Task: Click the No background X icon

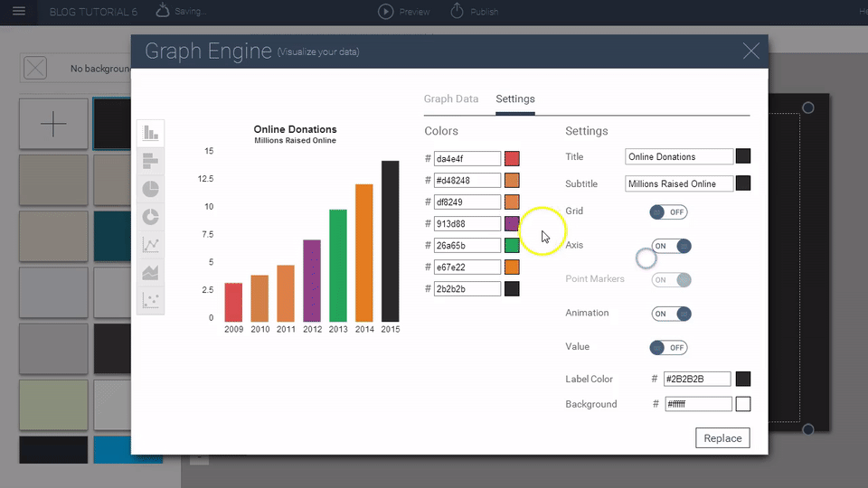Action: [35, 69]
